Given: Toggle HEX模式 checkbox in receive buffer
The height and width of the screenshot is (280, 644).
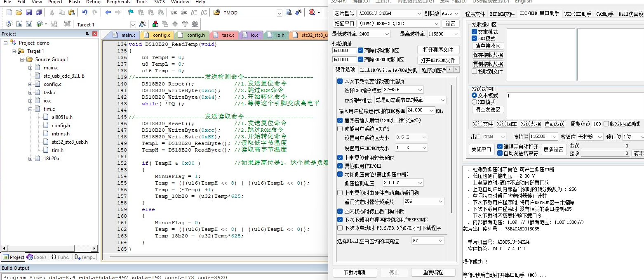Looking at the screenshot, I should pos(475,38).
